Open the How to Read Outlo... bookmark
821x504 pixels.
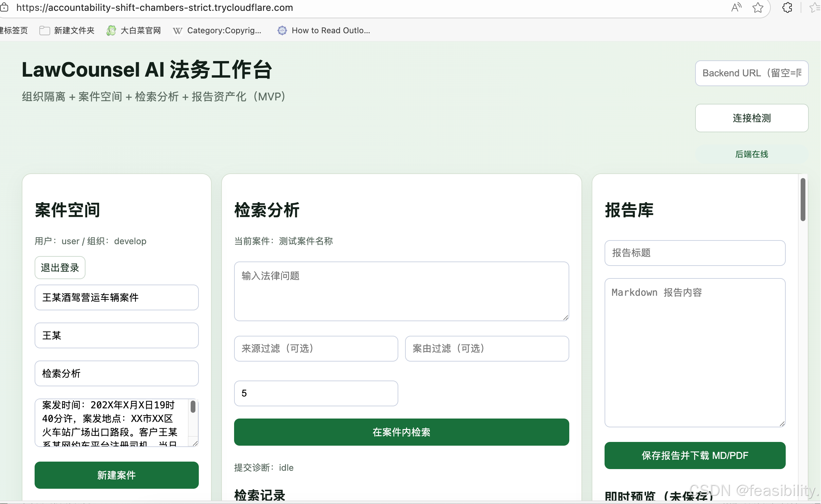click(324, 31)
